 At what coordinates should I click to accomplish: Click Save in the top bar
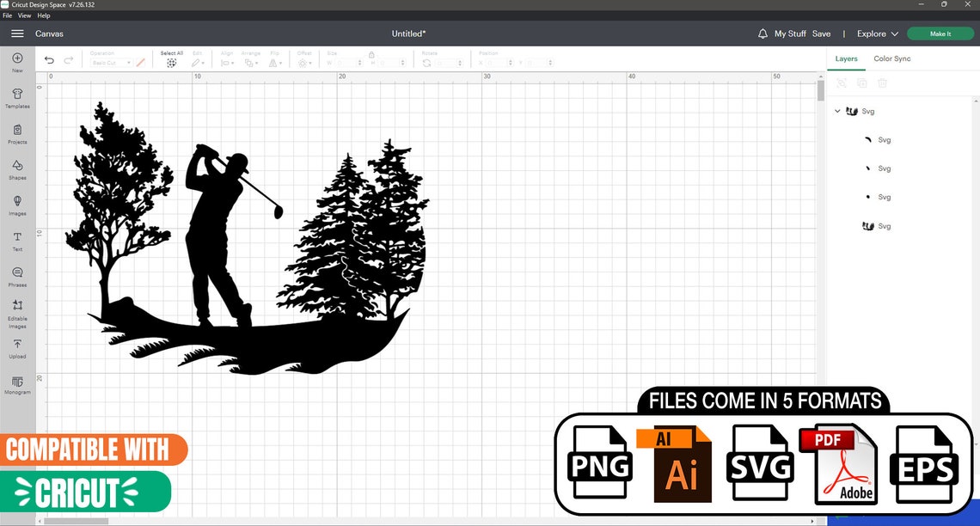click(x=821, y=34)
